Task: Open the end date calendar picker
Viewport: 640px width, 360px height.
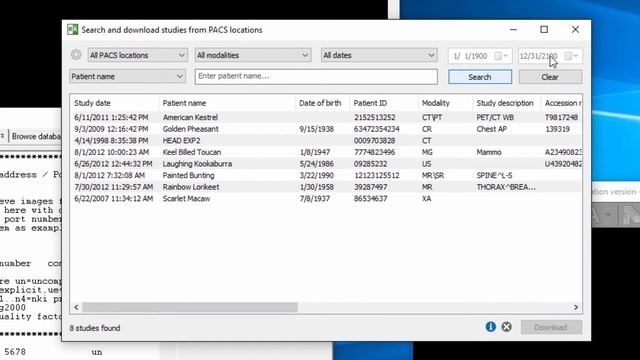Action: 571,56
